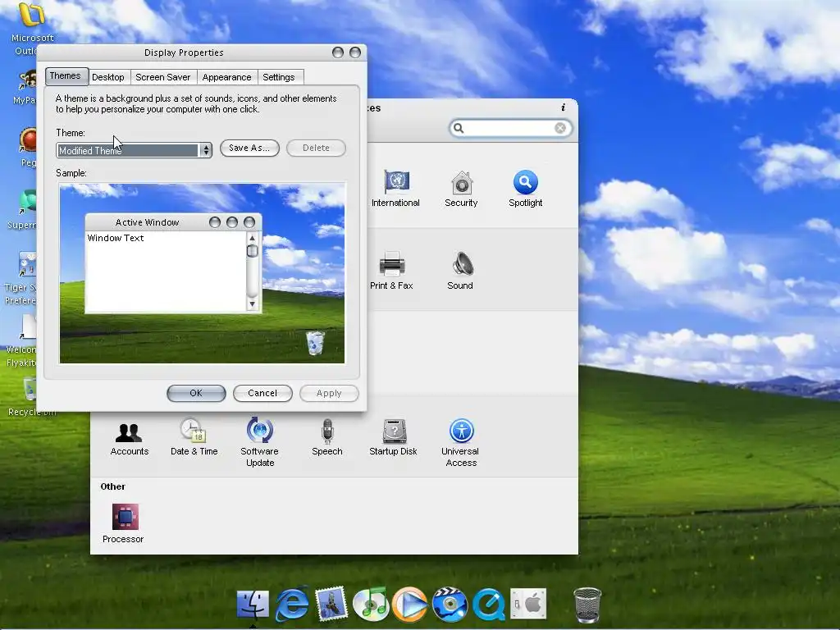The height and width of the screenshot is (630, 840).
Task: Switch to the Screen Saver tab
Action: pos(163,77)
